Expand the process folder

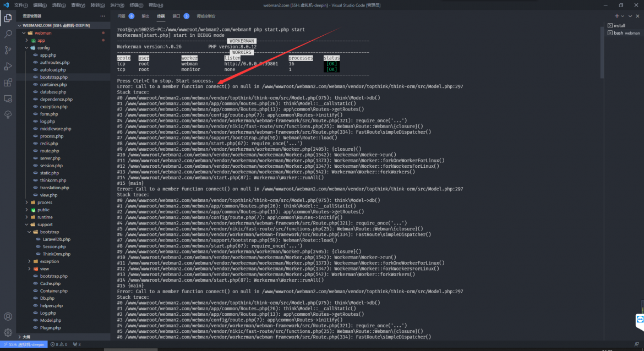(x=27, y=202)
